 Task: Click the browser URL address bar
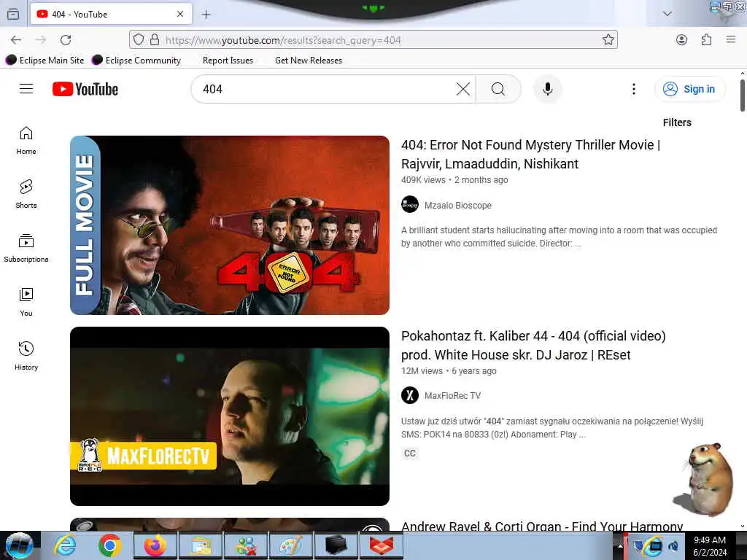(373, 40)
